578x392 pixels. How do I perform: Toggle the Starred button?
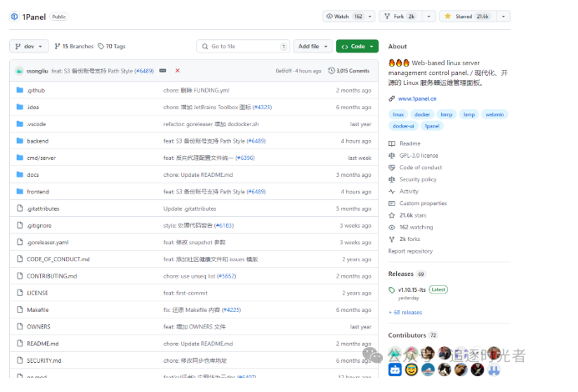(x=467, y=17)
